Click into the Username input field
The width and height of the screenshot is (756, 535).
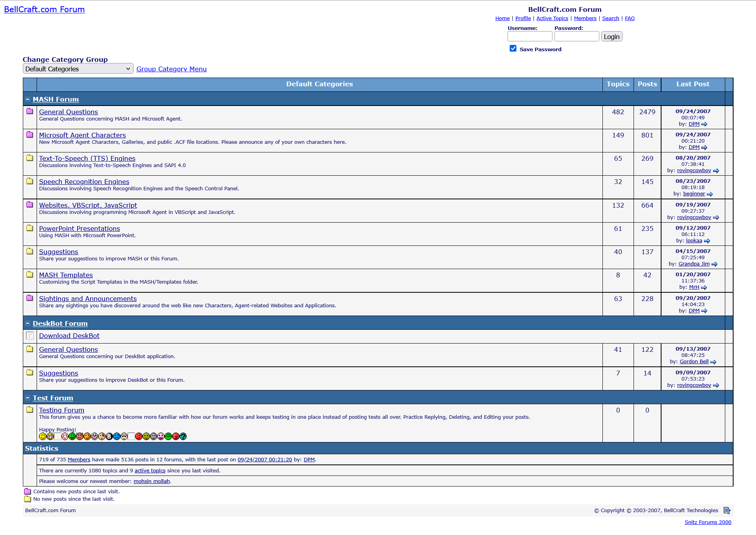click(530, 37)
